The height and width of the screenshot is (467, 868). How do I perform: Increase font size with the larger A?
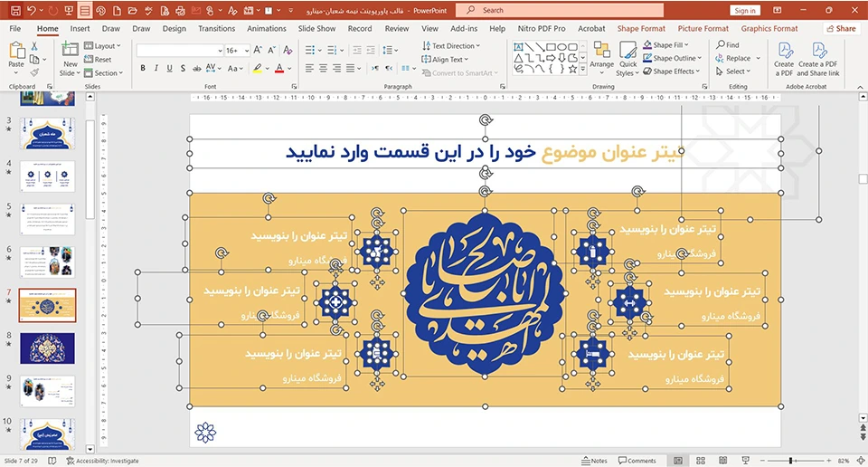258,51
